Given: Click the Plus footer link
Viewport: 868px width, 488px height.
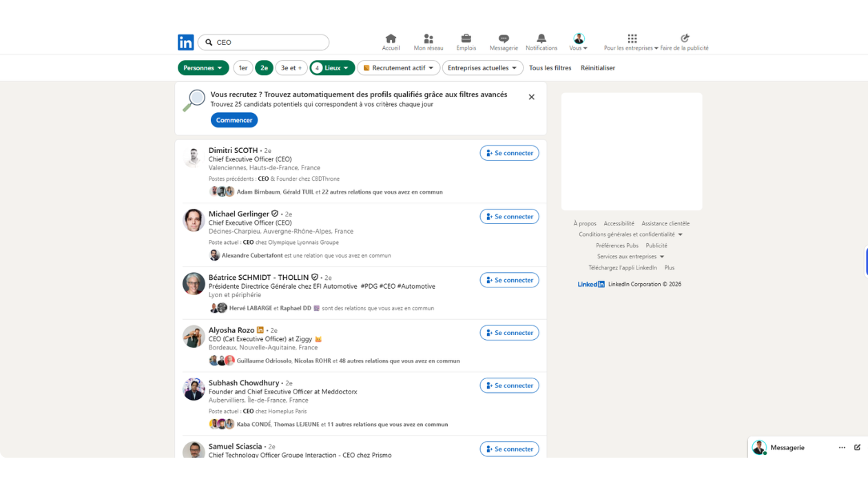Looking at the screenshot, I should coord(670,267).
